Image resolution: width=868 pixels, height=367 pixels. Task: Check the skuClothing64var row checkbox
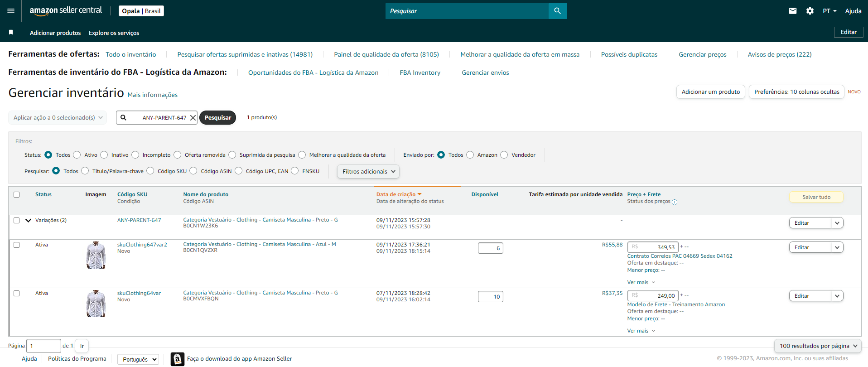pos(17,293)
